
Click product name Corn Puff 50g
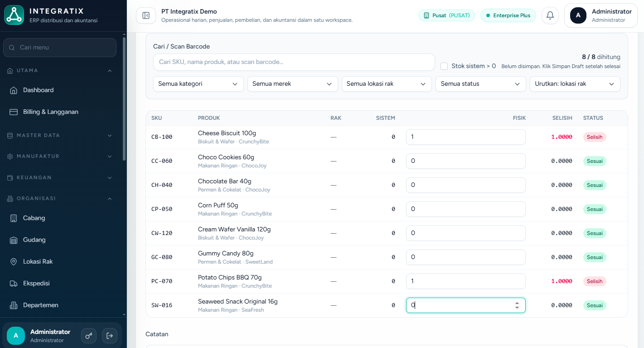tap(218, 206)
